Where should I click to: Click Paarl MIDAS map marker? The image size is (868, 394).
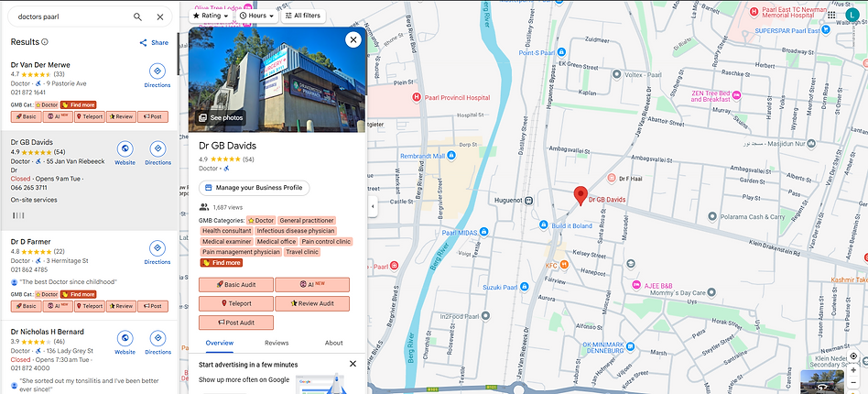(483, 232)
